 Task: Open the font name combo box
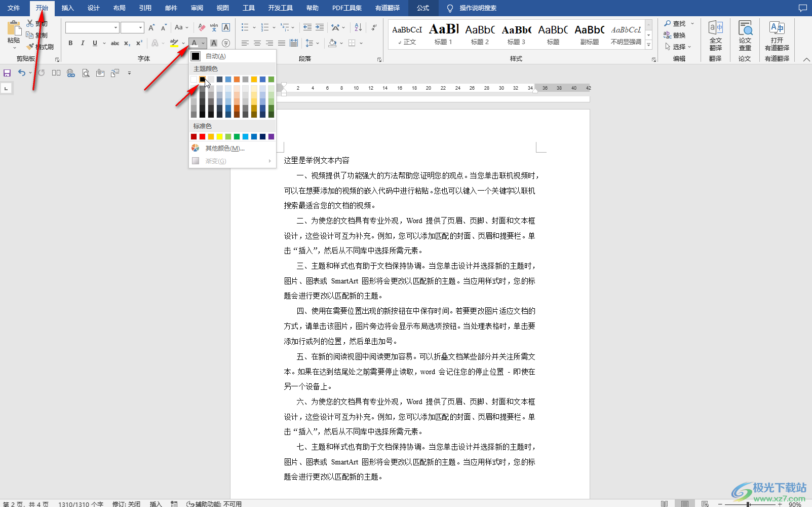click(x=92, y=27)
